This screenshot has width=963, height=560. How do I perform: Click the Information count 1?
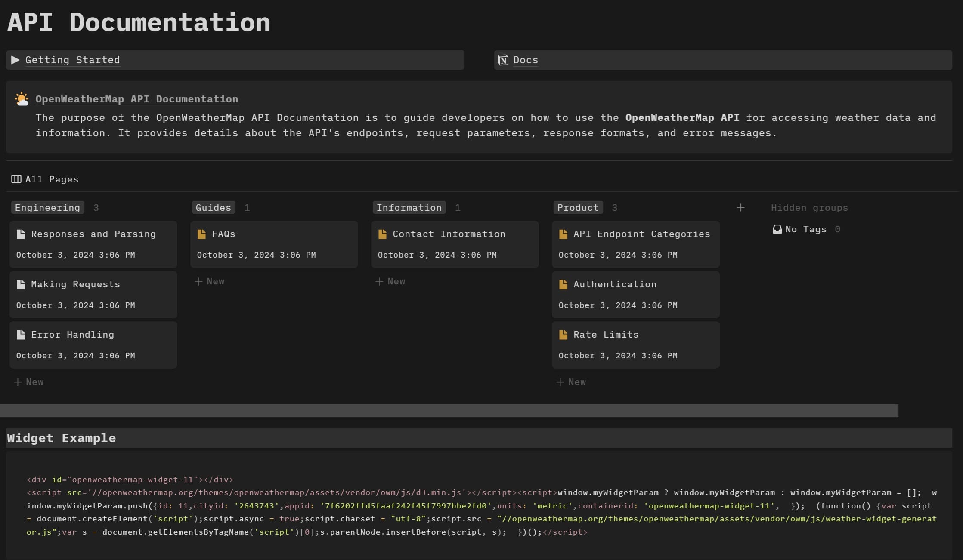pos(458,208)
